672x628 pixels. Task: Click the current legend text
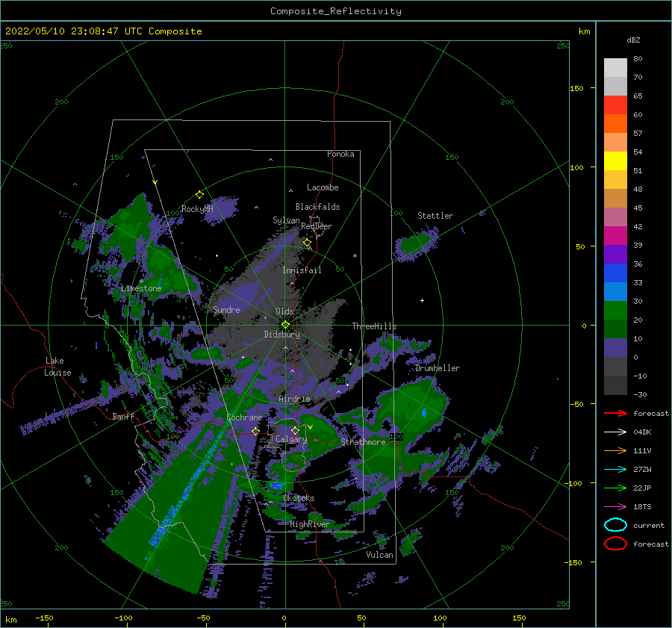(x=649, y=525)
